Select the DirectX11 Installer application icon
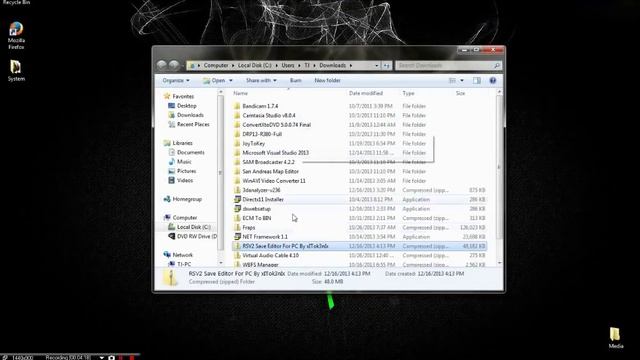Viewport: 640px width, 360px height. (237, 200)
